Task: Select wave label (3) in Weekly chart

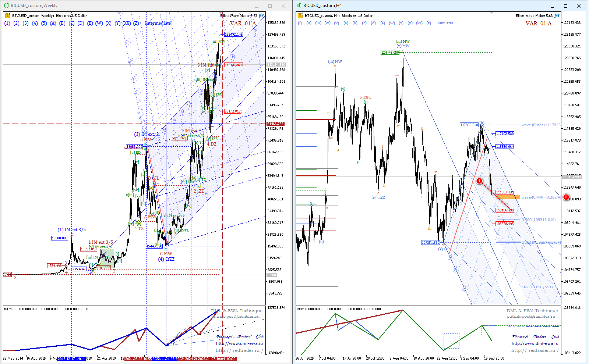Action: click(25, 23)
